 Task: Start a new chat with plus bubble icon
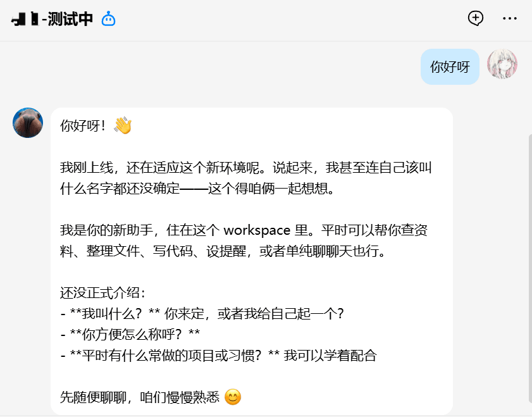pyautogui.click(x=475, y=18)
